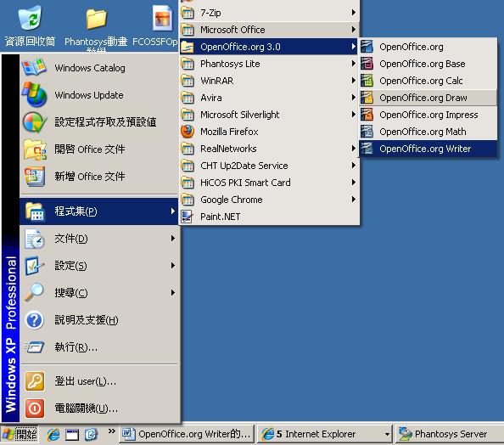The height and width of the screenshot is (445, 504).
Task: Expand the Microsoft Silverlight submenu arrow
Action: point(354,115)
